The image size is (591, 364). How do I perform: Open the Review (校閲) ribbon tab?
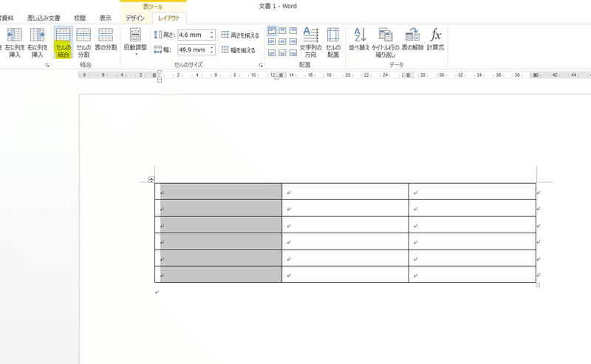[80, 18]
